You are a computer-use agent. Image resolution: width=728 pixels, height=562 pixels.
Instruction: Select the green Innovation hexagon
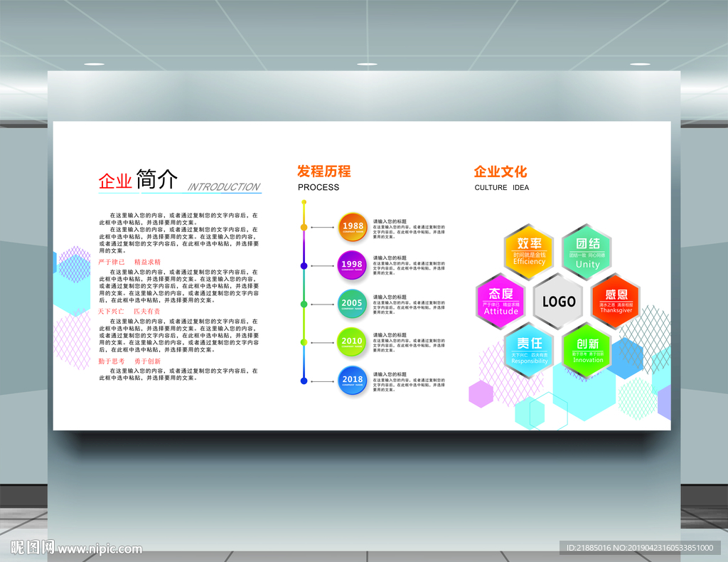587,351
